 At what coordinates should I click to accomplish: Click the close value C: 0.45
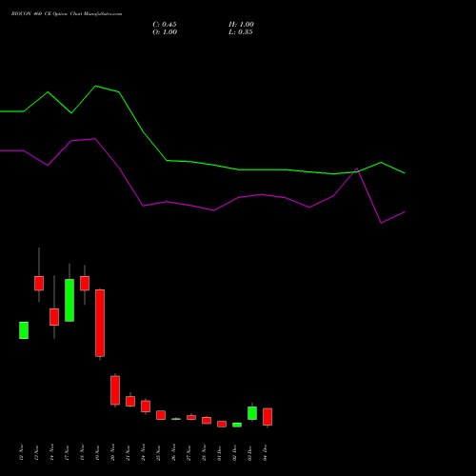(165, 25)
